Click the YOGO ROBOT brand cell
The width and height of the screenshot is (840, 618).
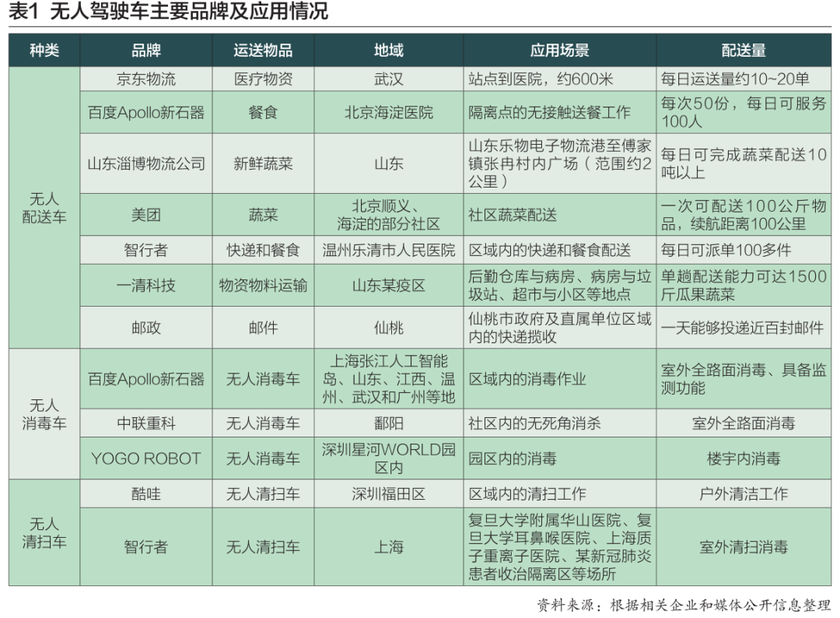[x=146, y=458]
